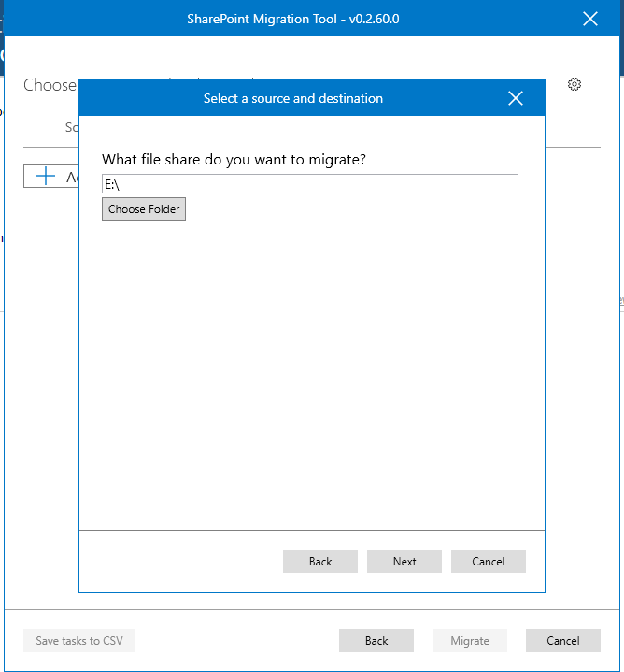Image resolution: width=624 pixels, height=672 pixels.
Task: Click the plus Add icon behind dialog
Action: click(x=46, y=176)
